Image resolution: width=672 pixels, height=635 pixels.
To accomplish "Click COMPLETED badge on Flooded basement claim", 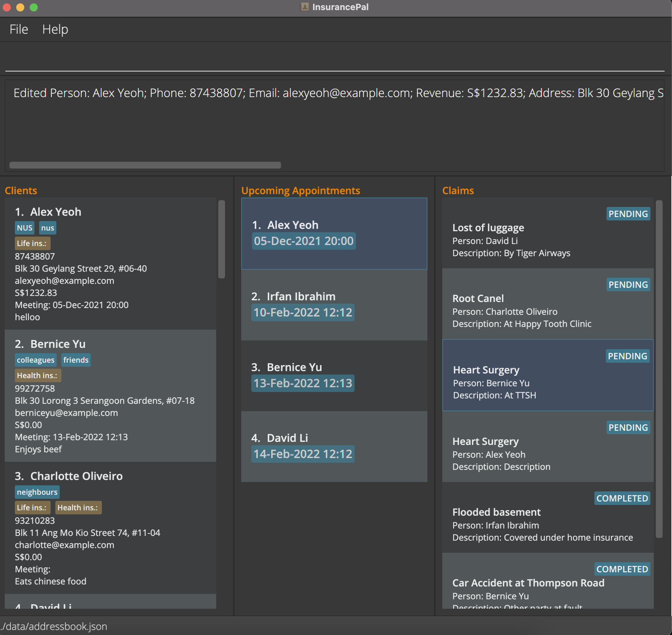I will point(622,498).
